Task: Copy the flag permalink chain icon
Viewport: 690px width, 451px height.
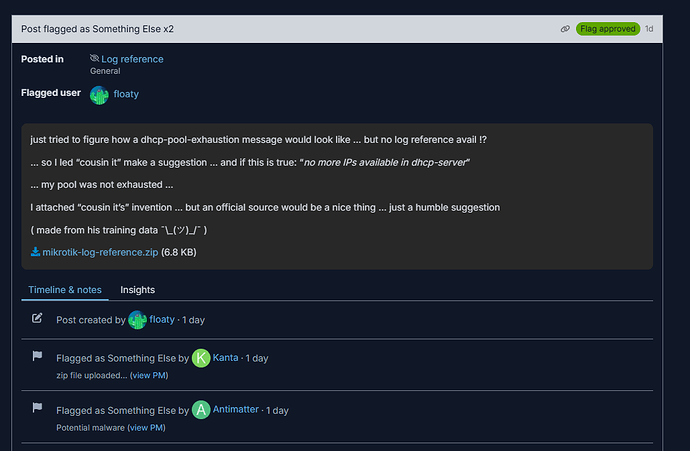Action: [565, 29]
